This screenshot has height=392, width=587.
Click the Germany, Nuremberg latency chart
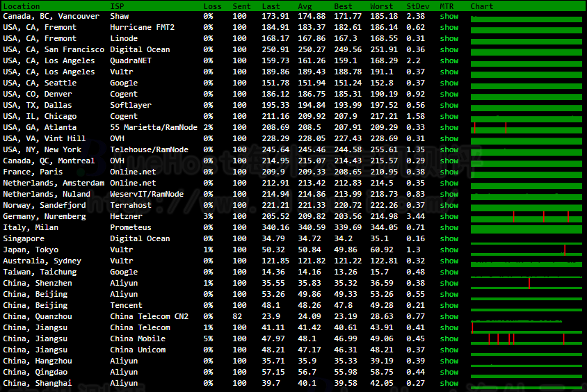tap(526, 217)
